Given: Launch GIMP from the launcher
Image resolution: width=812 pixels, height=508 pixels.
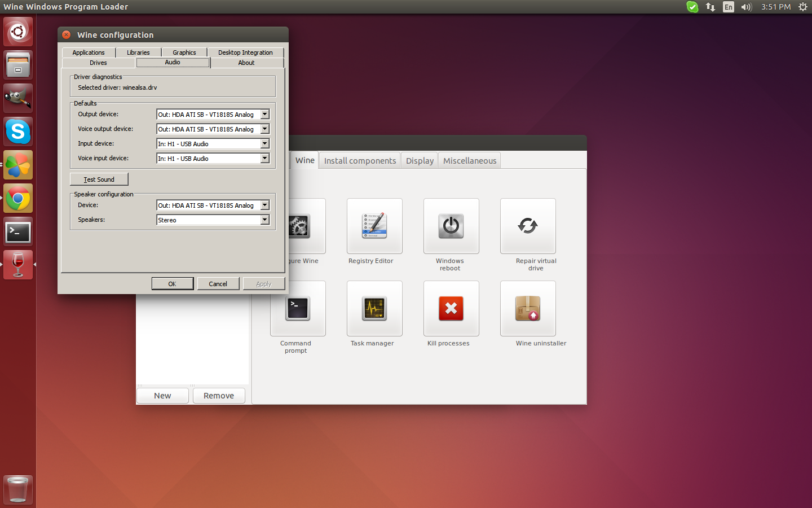Looking at the screenshot, I should [18, 98].
